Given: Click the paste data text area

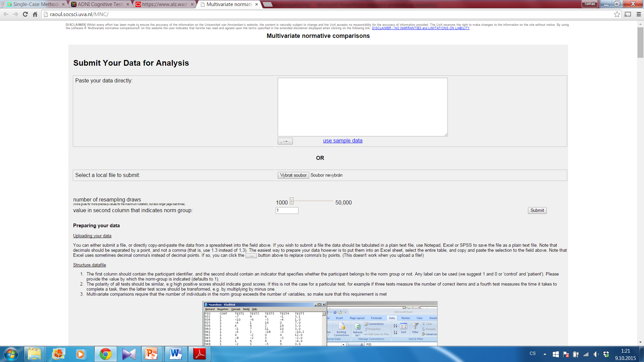Looking at the screenshot, I should coord(363,107).
